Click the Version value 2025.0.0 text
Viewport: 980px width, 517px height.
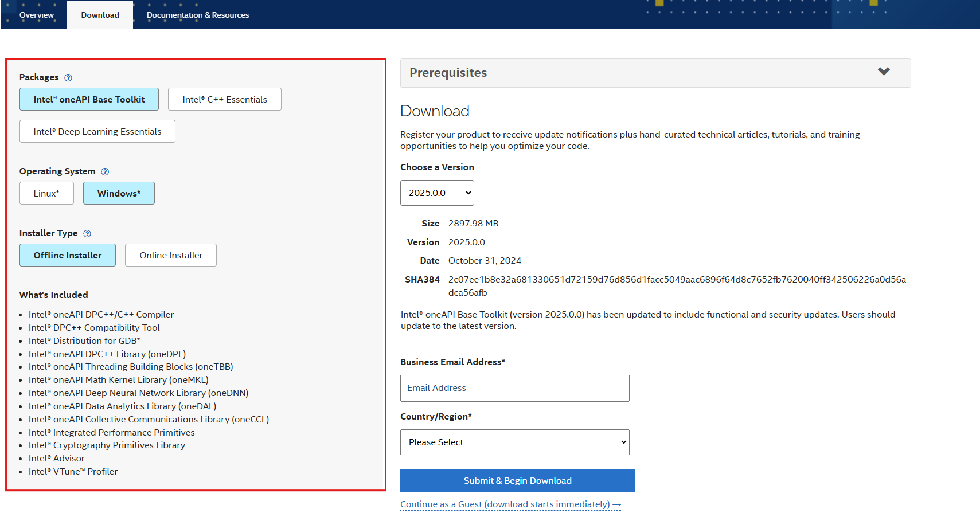467,242
